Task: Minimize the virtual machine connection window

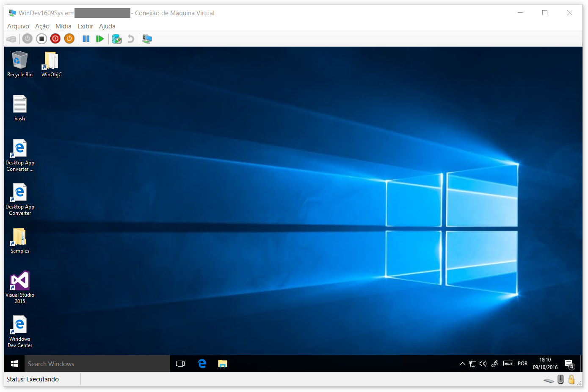Action: 520,13
